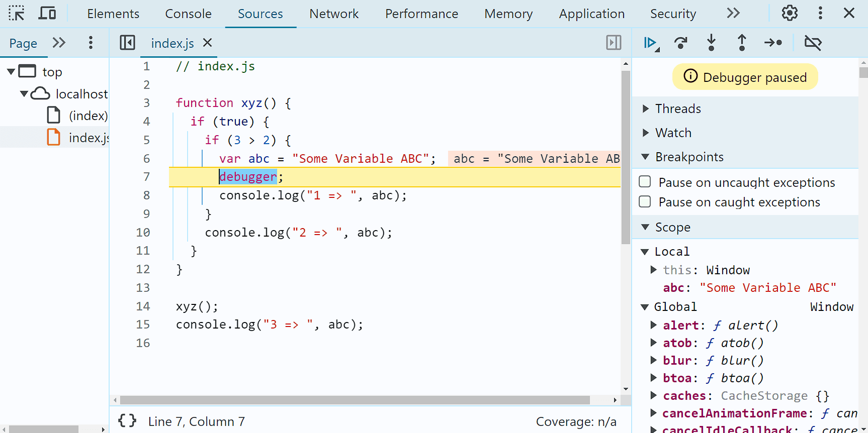Click line number 14 in the gutter
Screen dimensions: 868x433
(143, 306)
